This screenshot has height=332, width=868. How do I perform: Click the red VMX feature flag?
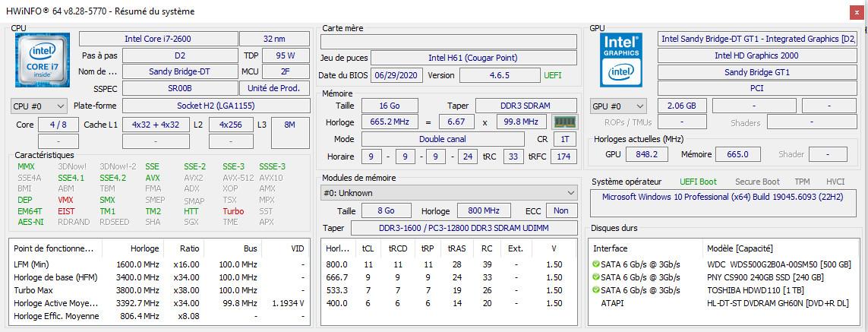pos(65,200)
